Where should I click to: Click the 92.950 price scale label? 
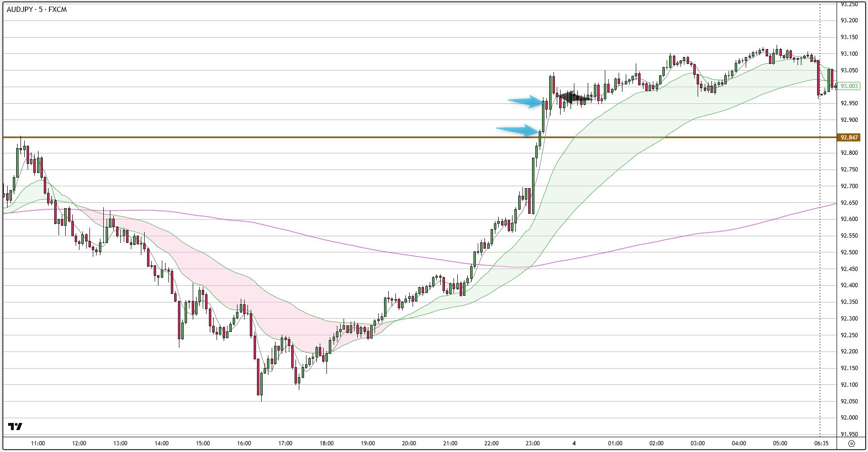tap(849, 103)
